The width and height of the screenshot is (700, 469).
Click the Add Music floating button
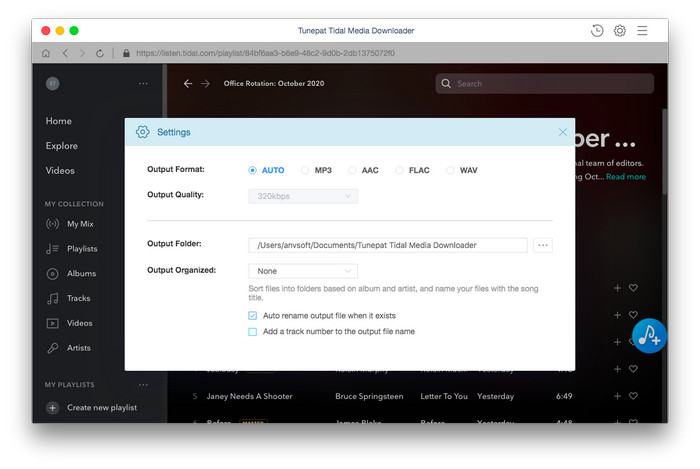[x=649, y=336]
